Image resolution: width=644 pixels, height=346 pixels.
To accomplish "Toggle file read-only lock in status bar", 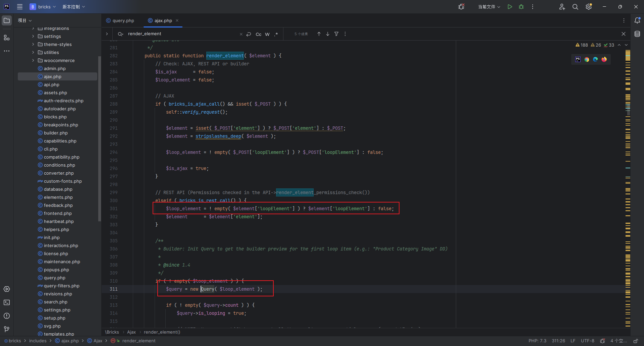I will (636, 341).
